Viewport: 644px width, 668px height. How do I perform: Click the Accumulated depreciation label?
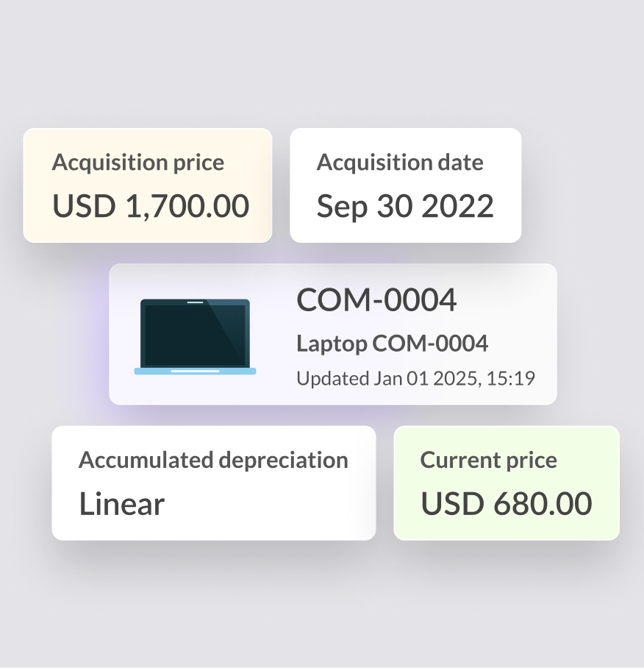coord(214,460)
